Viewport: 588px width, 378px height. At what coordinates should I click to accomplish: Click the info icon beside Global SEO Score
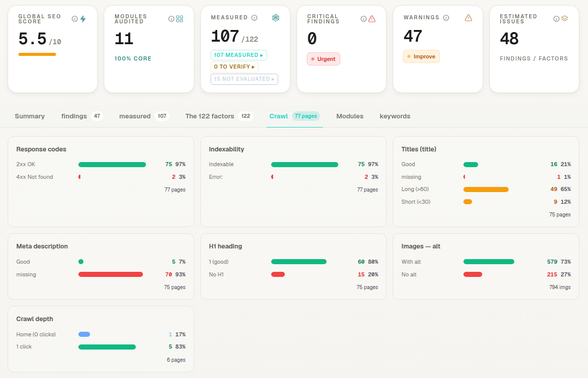[75, 19]
